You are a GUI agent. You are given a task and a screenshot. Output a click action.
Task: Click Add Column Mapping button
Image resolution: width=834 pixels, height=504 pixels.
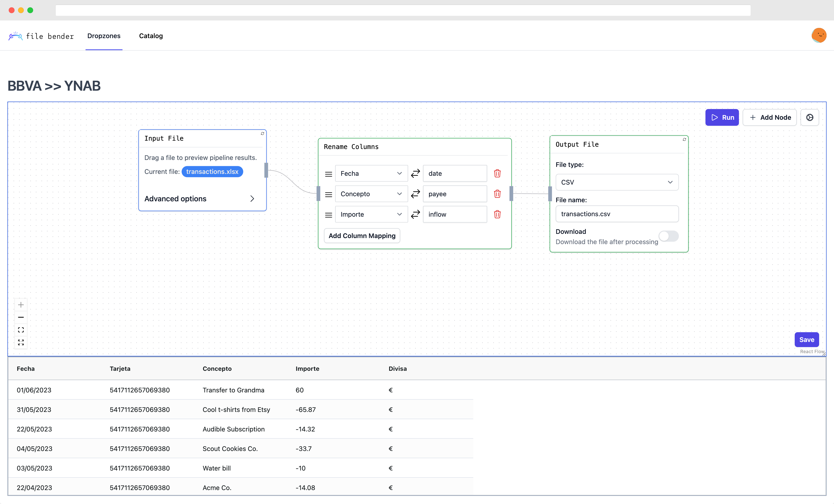pyautogui.click(x=361, y=235)
